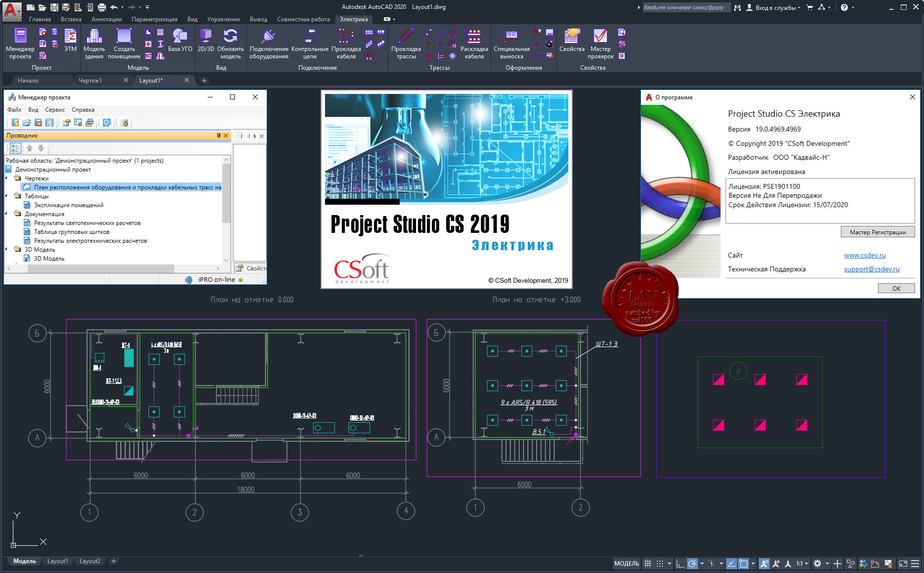Open the Параметризация ribbon tab

154,19
